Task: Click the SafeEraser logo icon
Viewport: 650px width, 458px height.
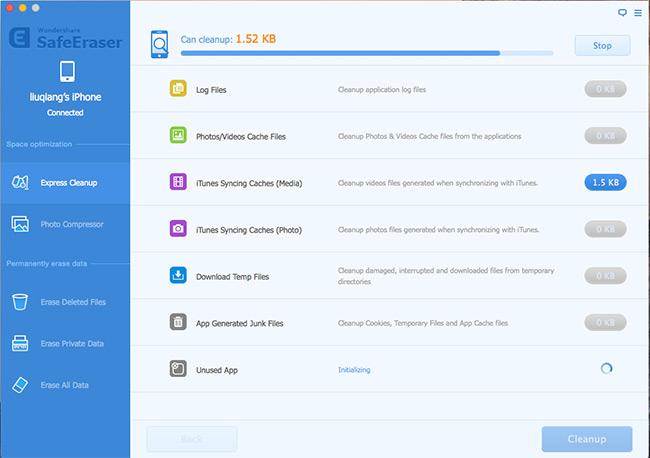Action: 19,38
